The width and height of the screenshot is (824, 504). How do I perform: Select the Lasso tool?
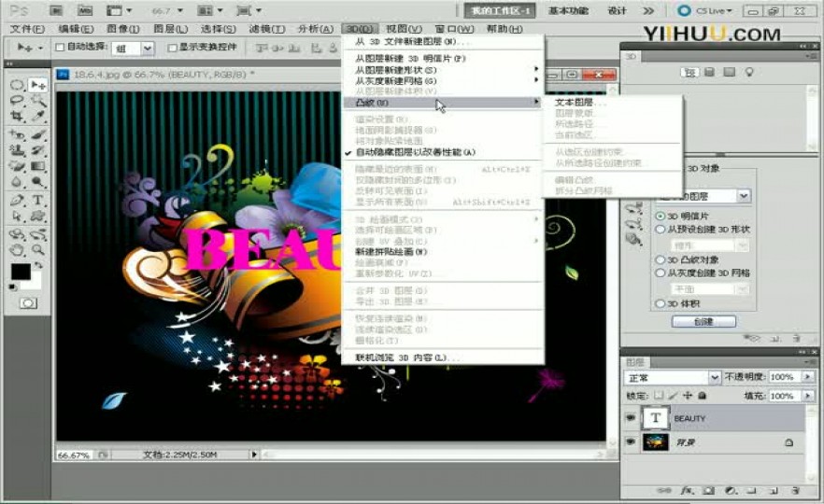(17, 100)
